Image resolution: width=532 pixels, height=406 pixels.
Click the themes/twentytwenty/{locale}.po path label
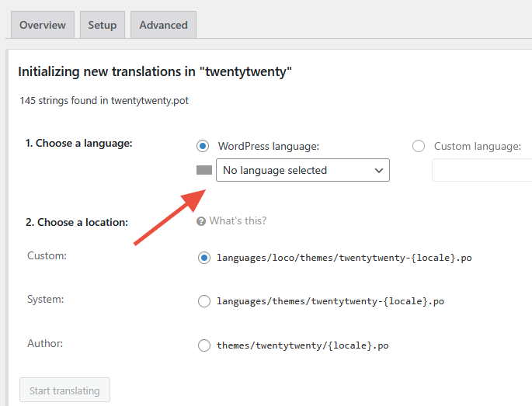coord(302,345)
